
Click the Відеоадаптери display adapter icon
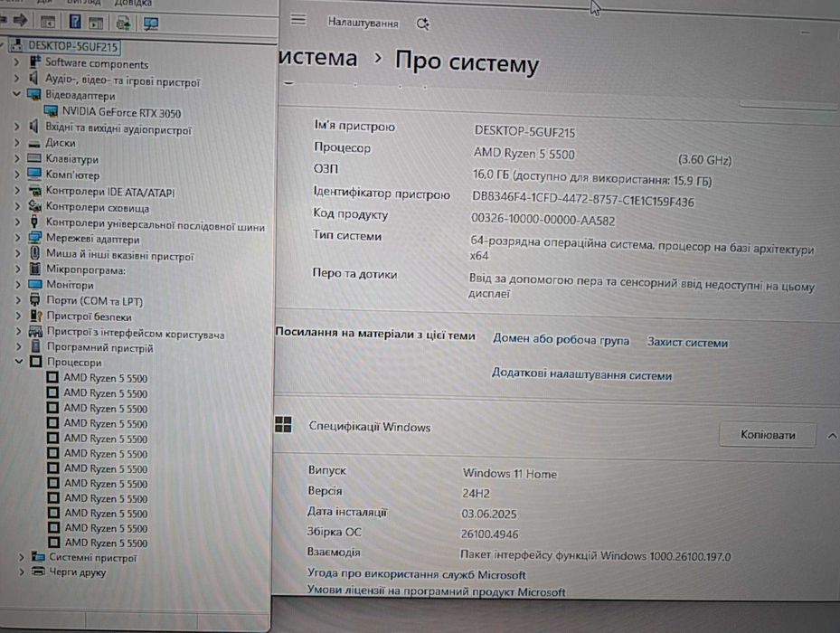click(33, 95)
